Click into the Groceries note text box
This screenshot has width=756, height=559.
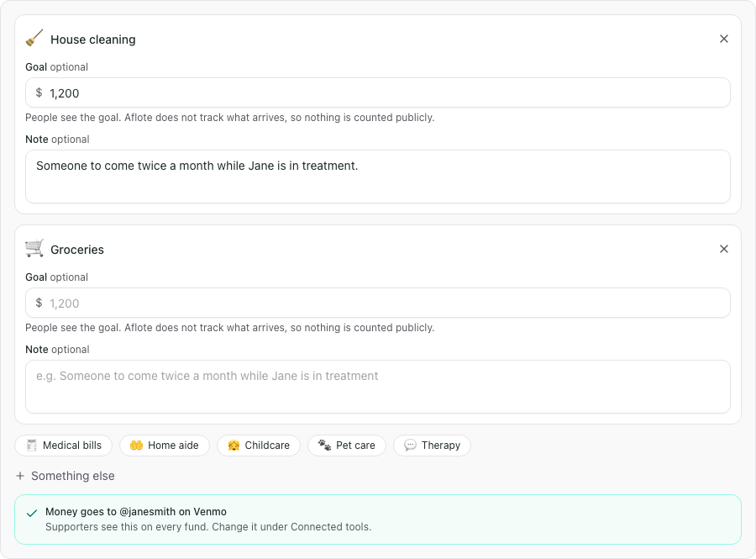coord(377,387)
